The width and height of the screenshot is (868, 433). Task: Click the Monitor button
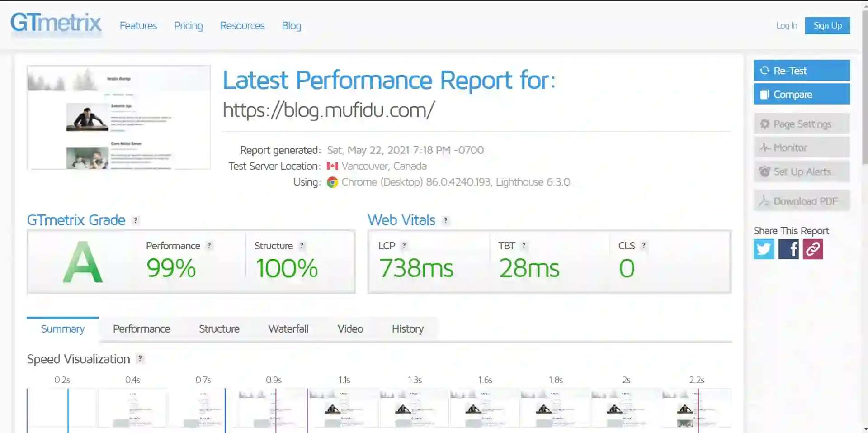pos(802,148)
